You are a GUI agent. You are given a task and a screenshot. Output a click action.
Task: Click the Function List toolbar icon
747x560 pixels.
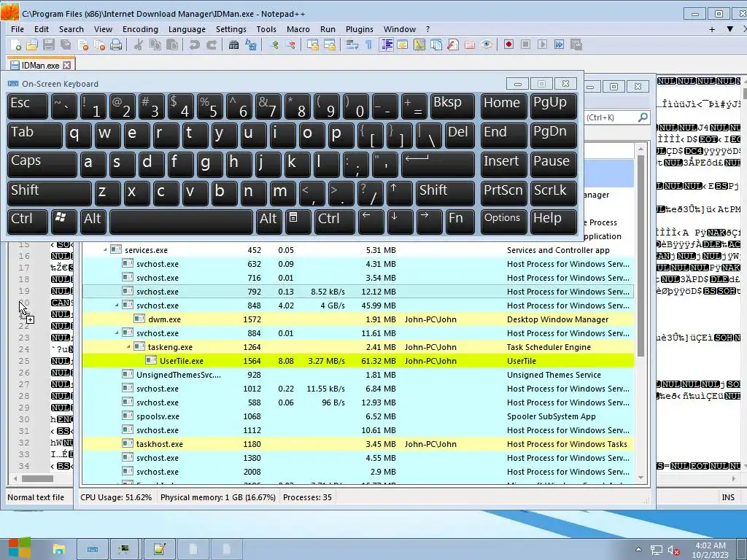pyautogui.click(x=453, y=44)
